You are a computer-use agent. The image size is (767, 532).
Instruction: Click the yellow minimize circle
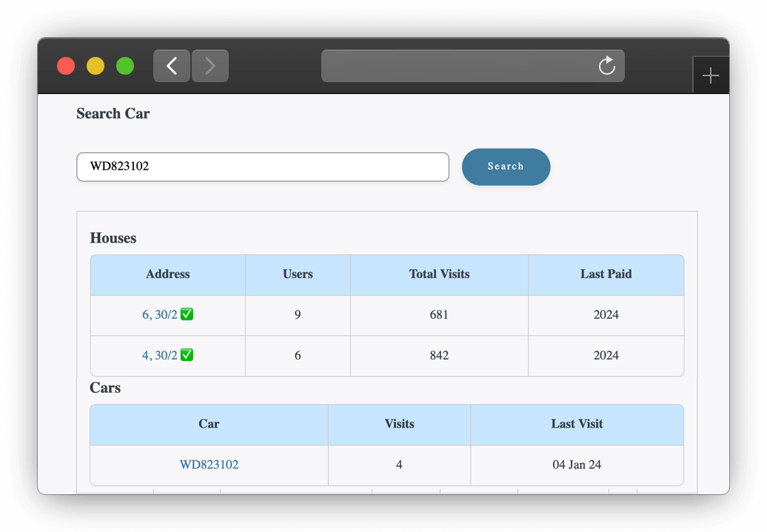click(96, 66)
